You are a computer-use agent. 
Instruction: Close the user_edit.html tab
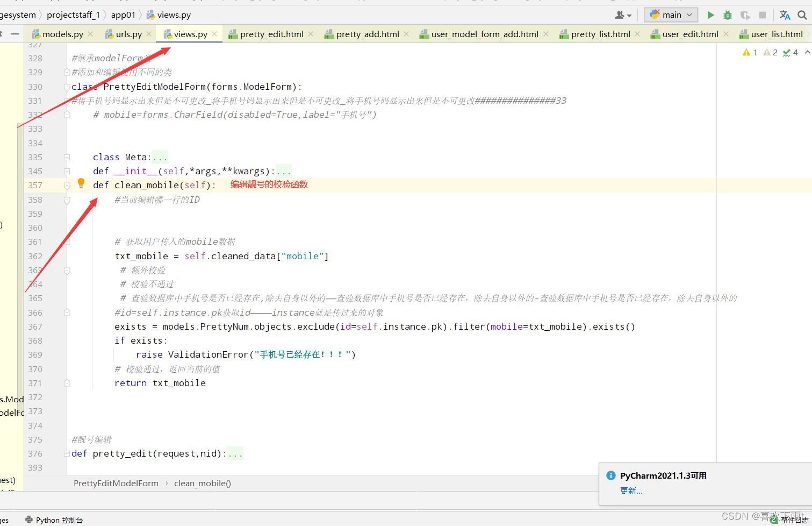726,34
